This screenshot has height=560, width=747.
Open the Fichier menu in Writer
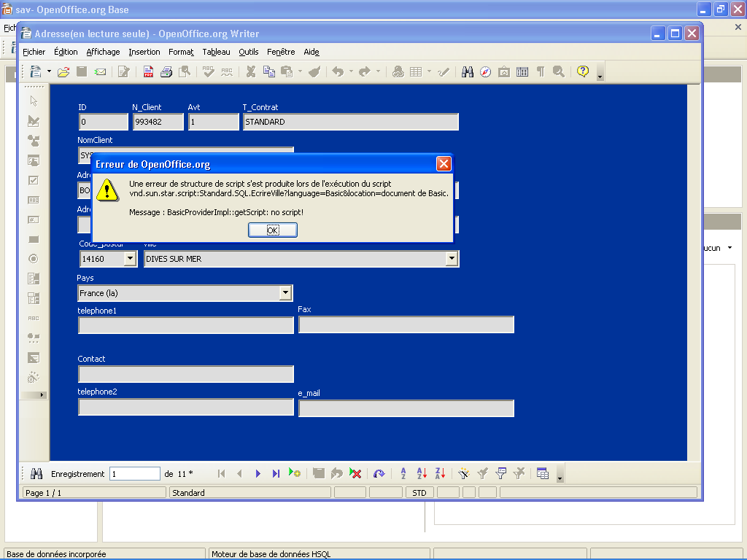click(x=34, y=52)
